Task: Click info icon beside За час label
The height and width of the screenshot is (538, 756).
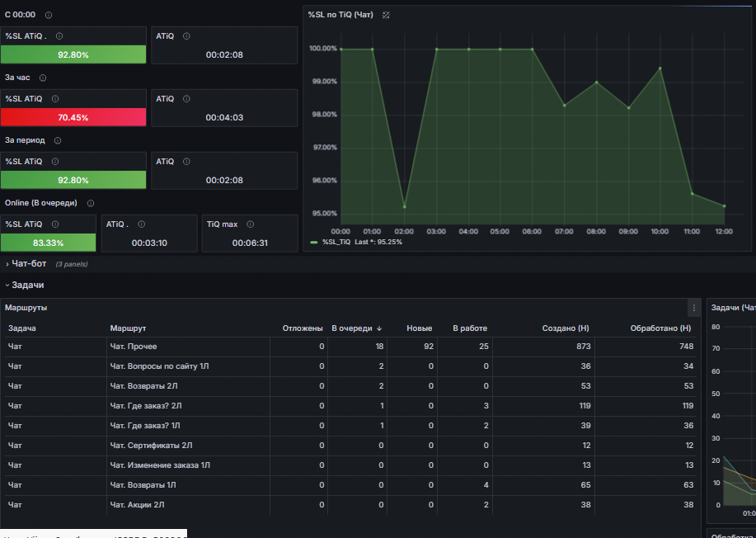Action: [42, 78]
